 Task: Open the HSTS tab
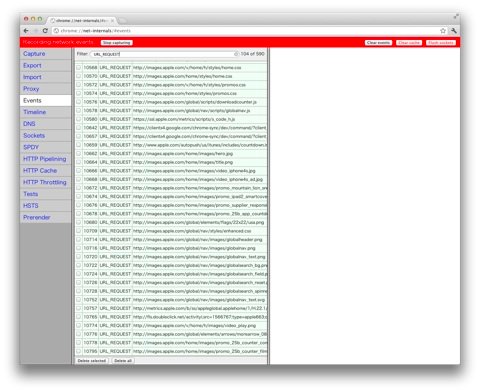point(45,206)
